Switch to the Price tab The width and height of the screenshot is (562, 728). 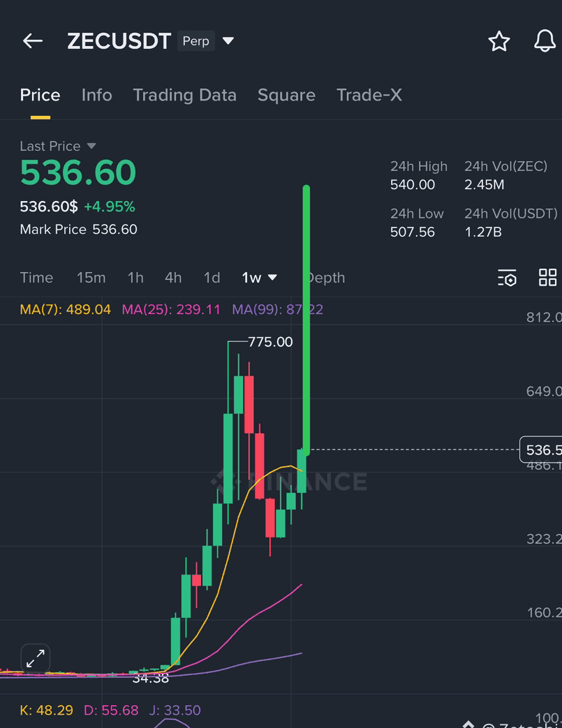[x=40, y=95]
